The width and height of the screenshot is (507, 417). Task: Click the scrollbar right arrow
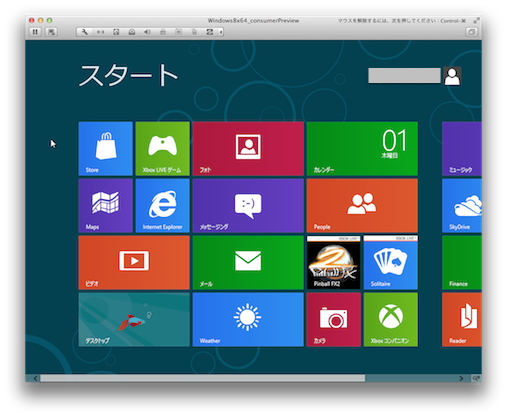(x=461, y=378)
